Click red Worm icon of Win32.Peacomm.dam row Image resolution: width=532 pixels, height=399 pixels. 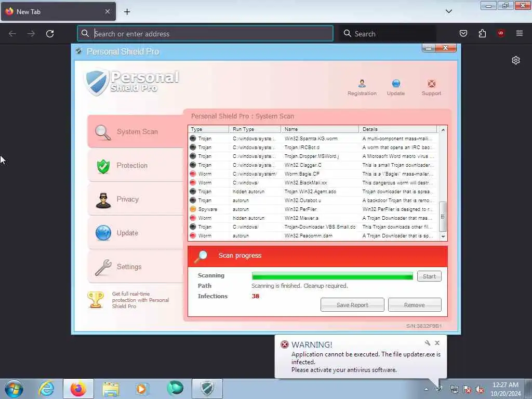click(x=193, y=235)
